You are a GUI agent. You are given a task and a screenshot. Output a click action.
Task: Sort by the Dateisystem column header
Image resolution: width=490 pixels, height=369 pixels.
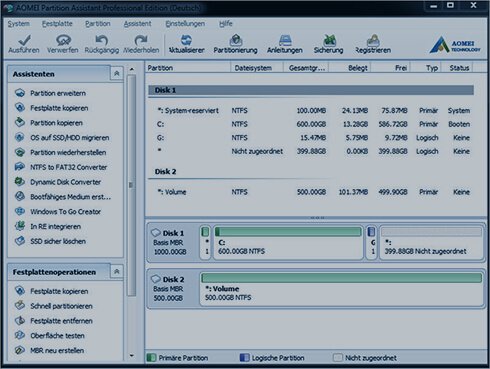coord(257,68)
